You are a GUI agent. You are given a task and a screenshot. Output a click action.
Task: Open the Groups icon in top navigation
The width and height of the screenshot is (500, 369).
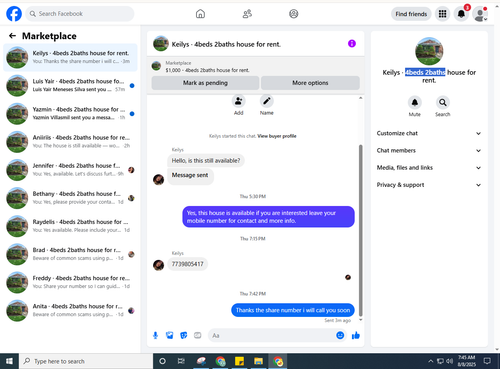point(294,14)
